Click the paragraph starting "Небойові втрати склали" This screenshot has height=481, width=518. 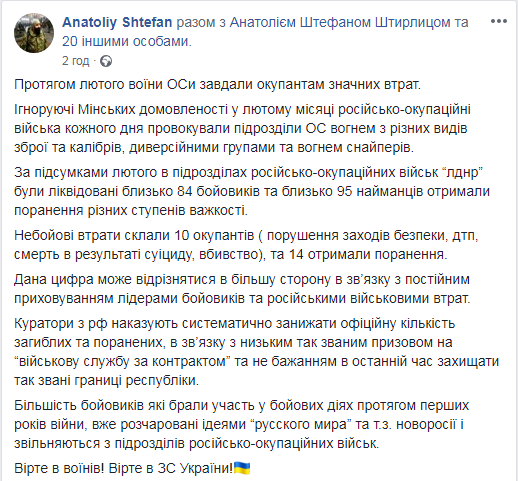(x=246, y=245)
